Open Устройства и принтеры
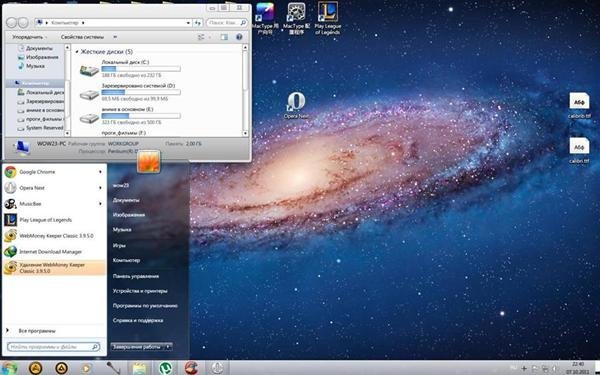This screenshot has width=600, height=375. [140, 291]
